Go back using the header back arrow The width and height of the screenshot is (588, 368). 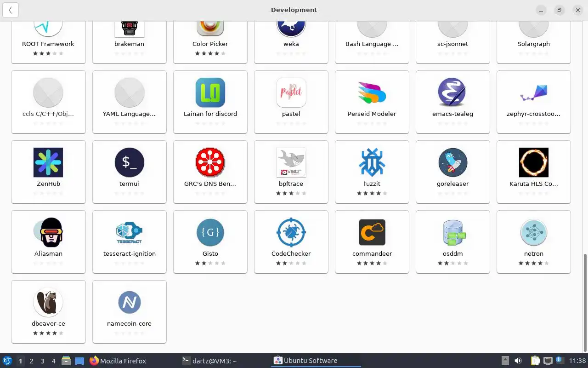pyautogui.click(x=11, y=10)
